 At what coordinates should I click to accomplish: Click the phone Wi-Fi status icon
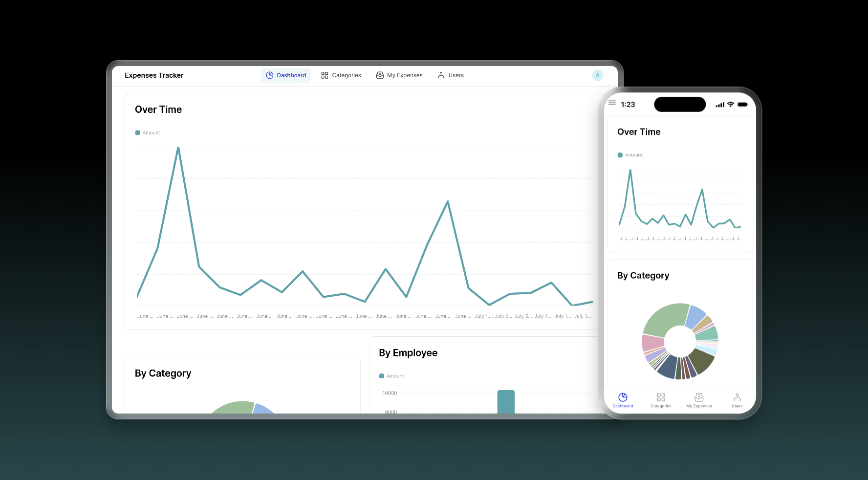click(x=730, y=105)
